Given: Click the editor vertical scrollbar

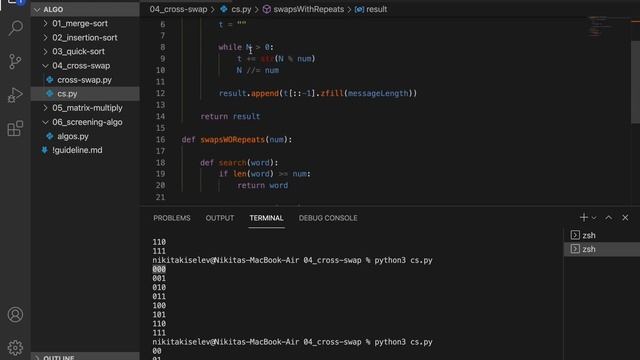Looking at the screenshot, I should (x=636, y=82).
